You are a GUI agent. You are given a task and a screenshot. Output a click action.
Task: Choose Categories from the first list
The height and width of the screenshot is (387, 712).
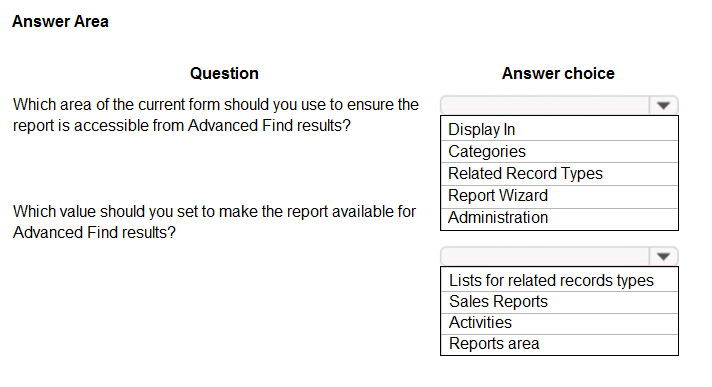pos(559,152)
